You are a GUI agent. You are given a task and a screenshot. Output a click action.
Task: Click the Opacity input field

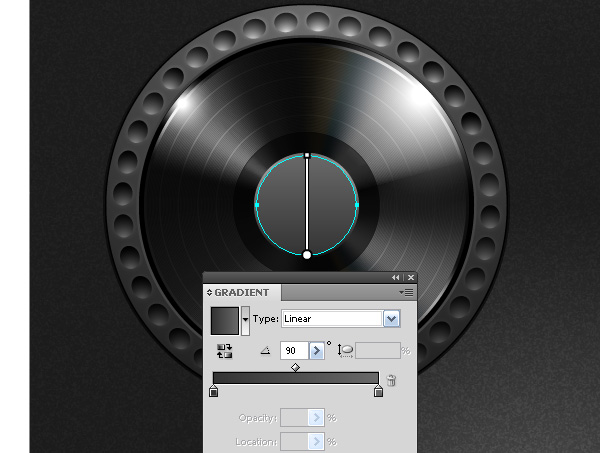(294, 417)
